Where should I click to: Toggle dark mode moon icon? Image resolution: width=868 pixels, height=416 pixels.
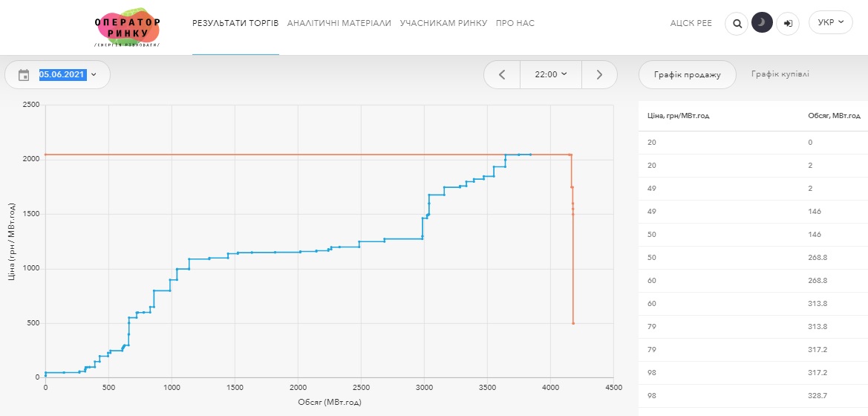[762, 23]
